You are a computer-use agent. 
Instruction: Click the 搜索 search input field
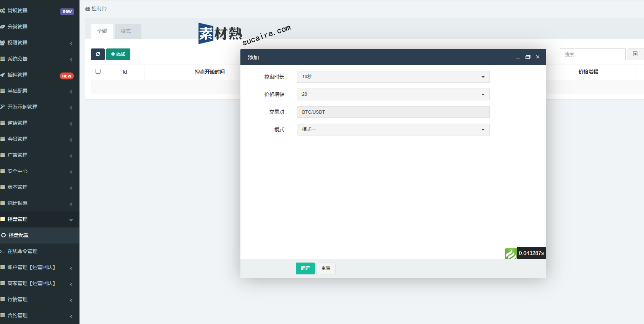pyautogui.click(x=592, y=54)
